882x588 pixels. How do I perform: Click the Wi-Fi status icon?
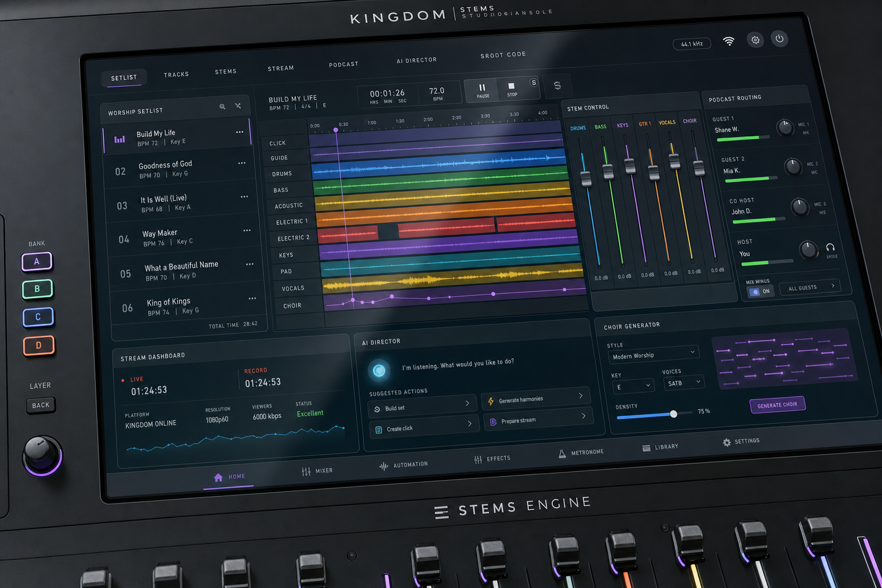pos(729,41)
